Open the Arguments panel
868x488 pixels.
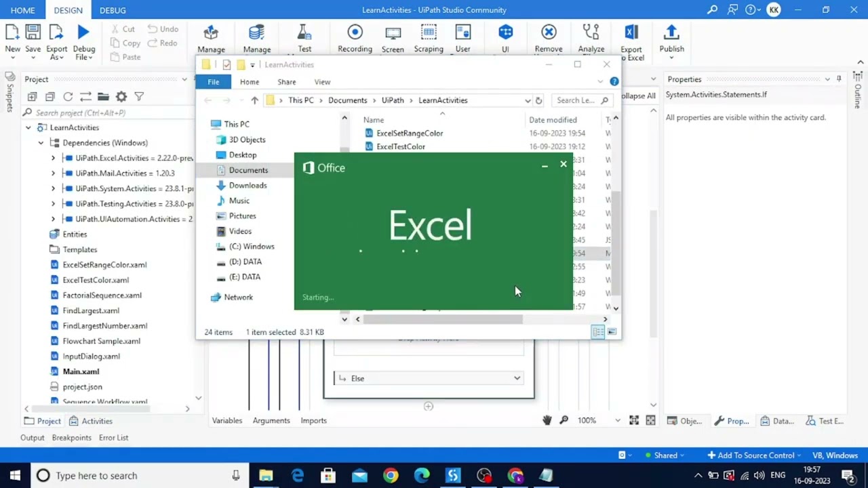[271, 420]
